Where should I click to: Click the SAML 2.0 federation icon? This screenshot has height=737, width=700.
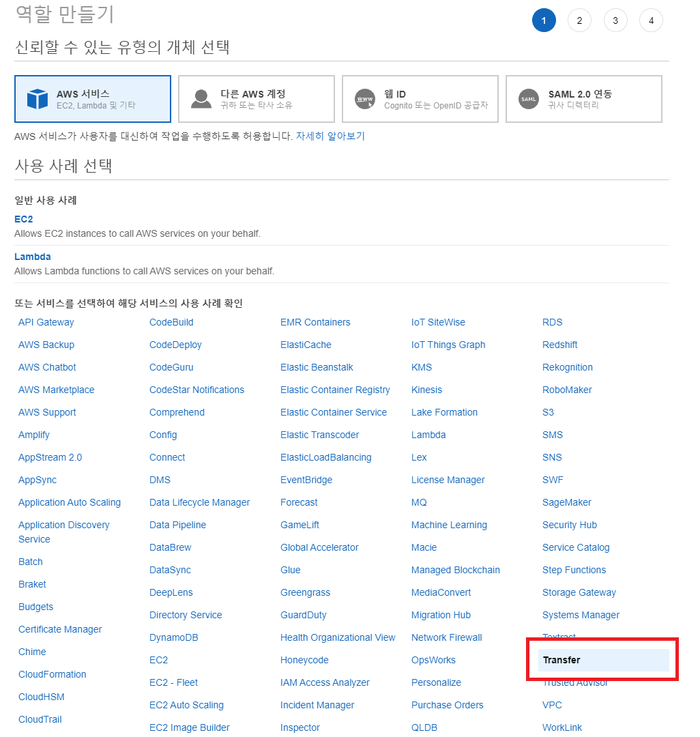[529, 99]
